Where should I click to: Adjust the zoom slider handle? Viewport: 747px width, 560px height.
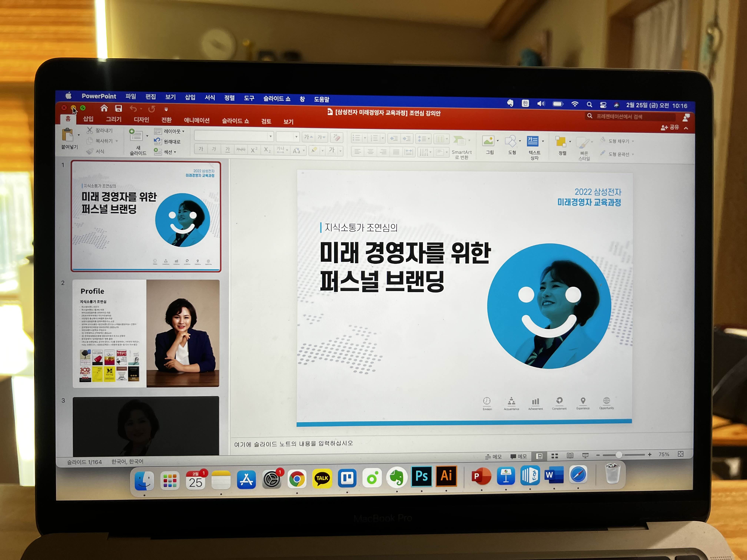pos(619,455)
